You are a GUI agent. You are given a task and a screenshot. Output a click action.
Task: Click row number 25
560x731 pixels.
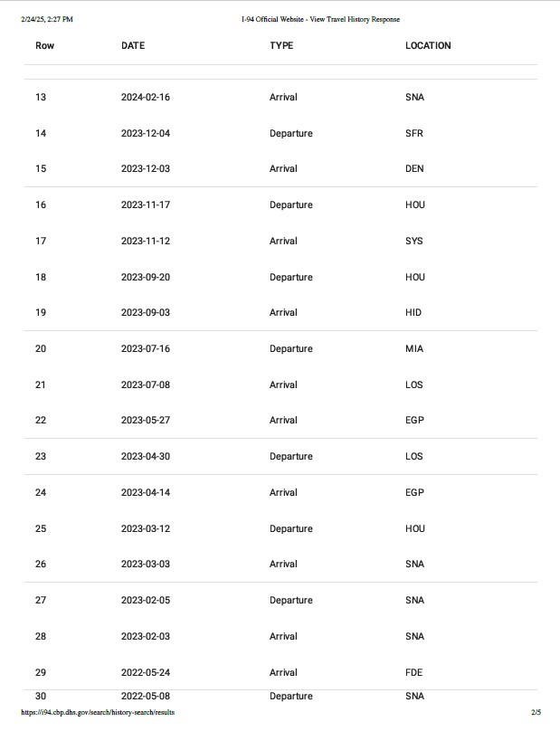[41, 528]
